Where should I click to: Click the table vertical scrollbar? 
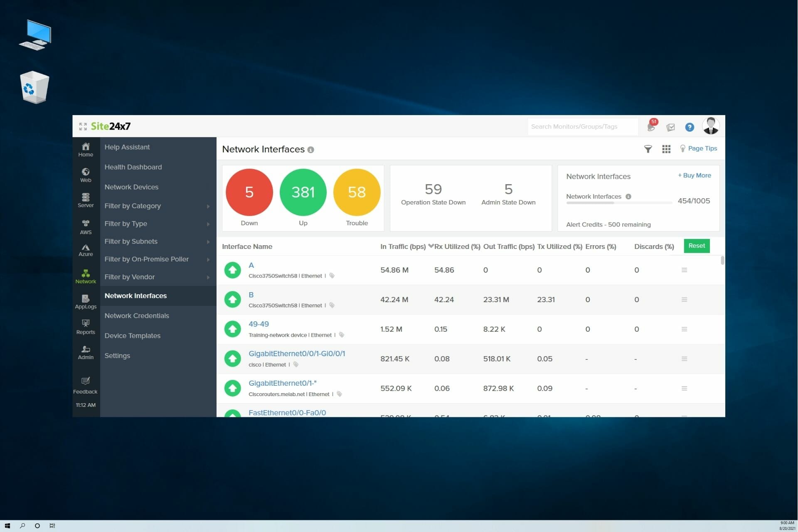coord(722,260)
